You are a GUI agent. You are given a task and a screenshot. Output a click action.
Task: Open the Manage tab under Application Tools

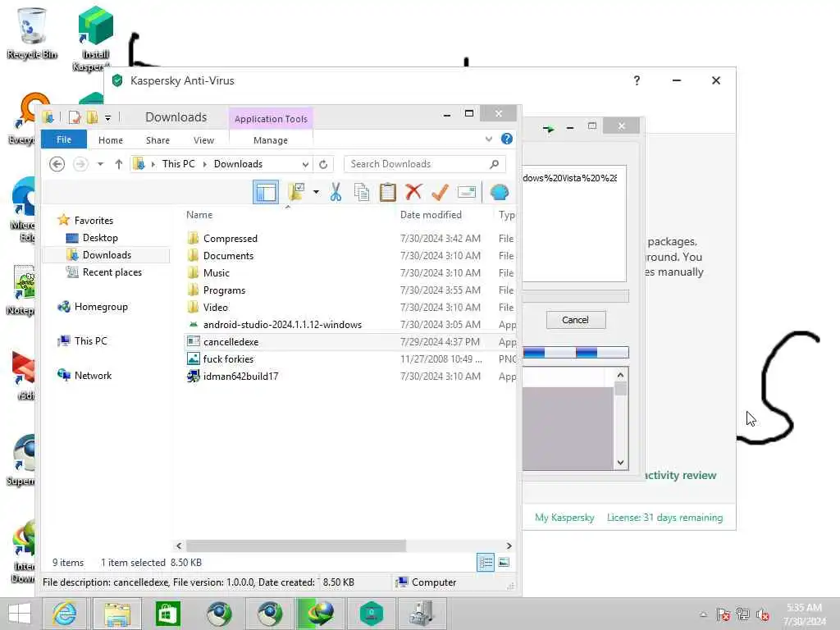pyautogui.click(x=271, y=139)
